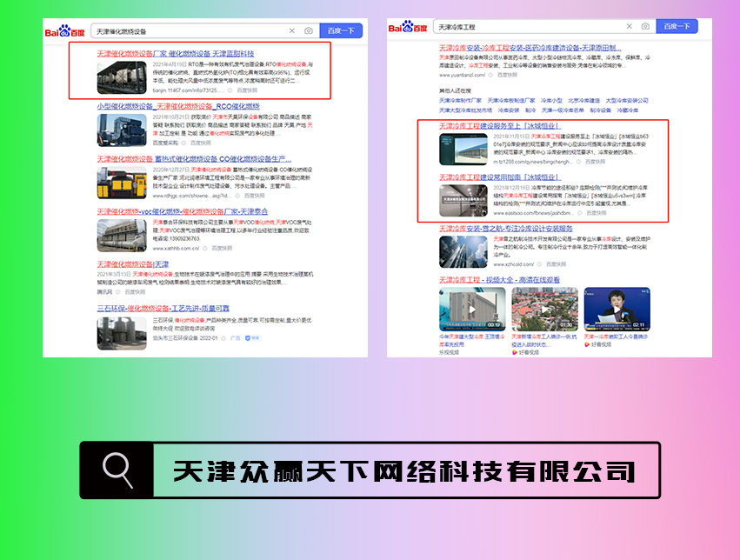
Task: Click the 保障 shield badge on 三石环保 result
Action: pyautogui.click(x=253, y=338)
